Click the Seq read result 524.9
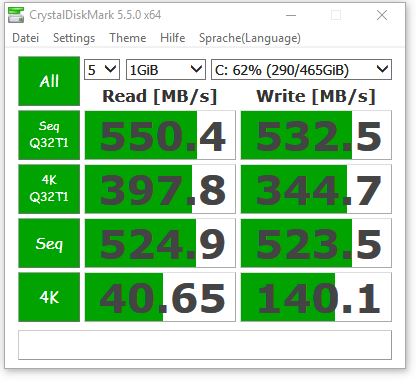The height and width of the screenshot is (386, 416). [160, 243]
